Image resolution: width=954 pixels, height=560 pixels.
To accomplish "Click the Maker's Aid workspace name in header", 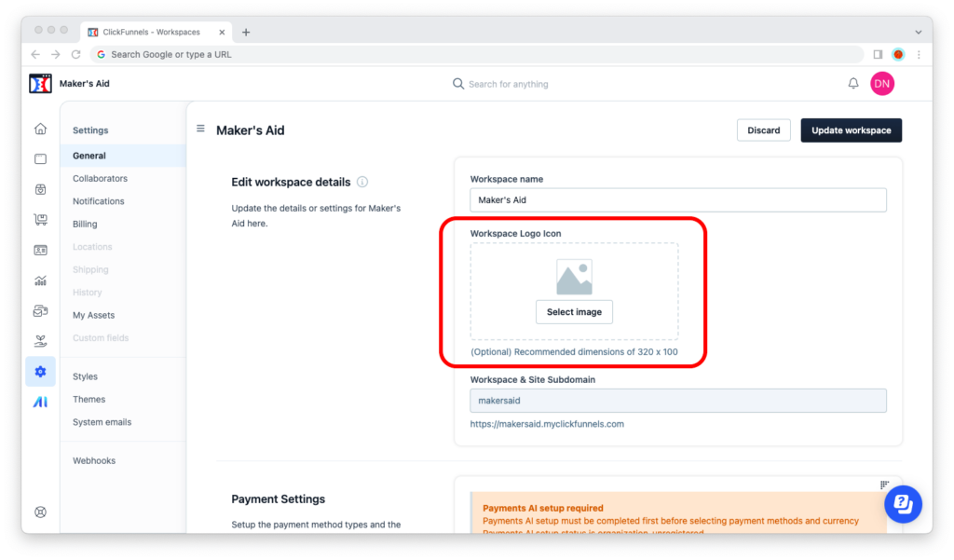I will point(85,83).
